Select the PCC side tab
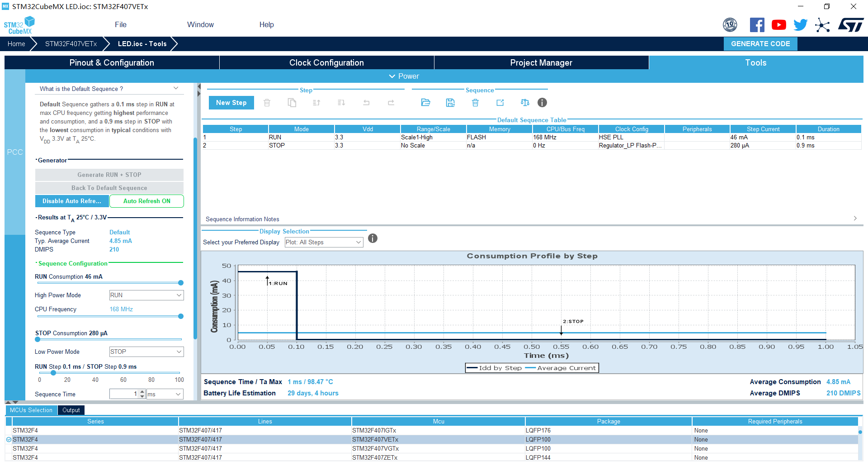The image size is (868, 466). (15, 152)
